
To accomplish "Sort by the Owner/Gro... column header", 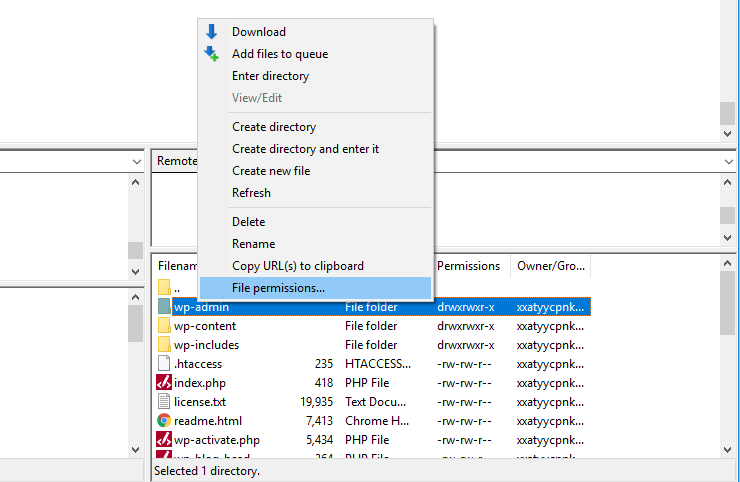I will (550, 266).
